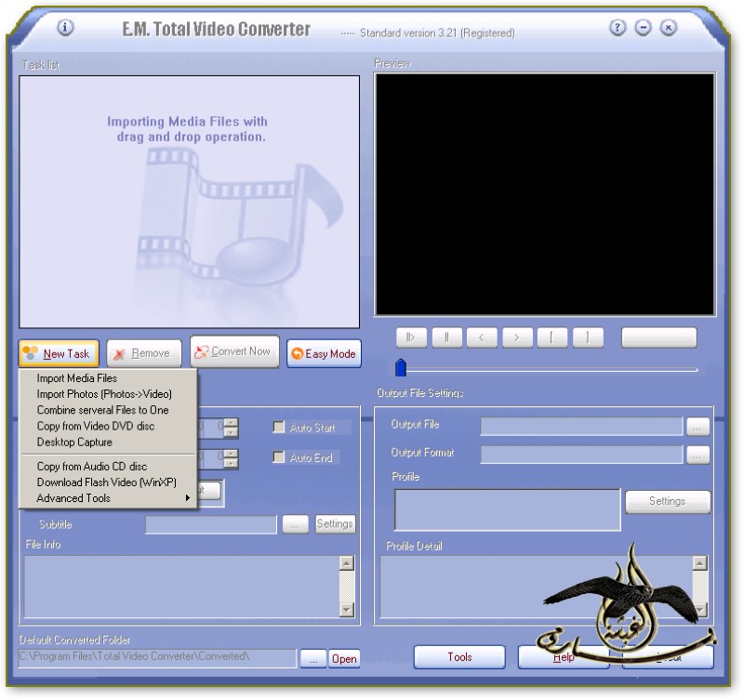Click the Tools button
The height and width of the screenshot is (700, 744).
(x=459, y=657)
